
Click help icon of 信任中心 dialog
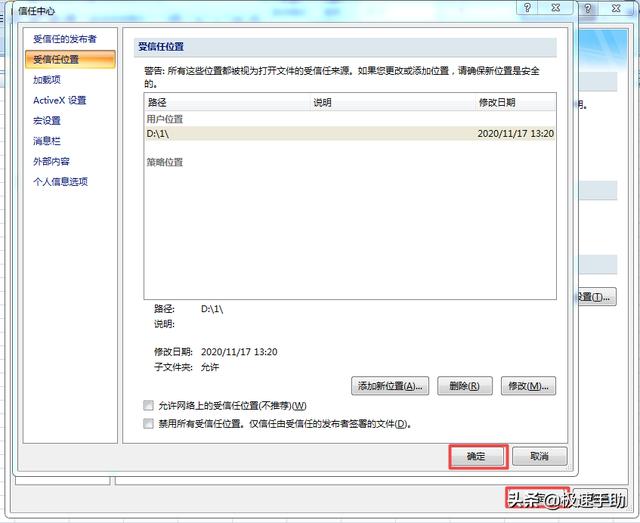point(527,7)
